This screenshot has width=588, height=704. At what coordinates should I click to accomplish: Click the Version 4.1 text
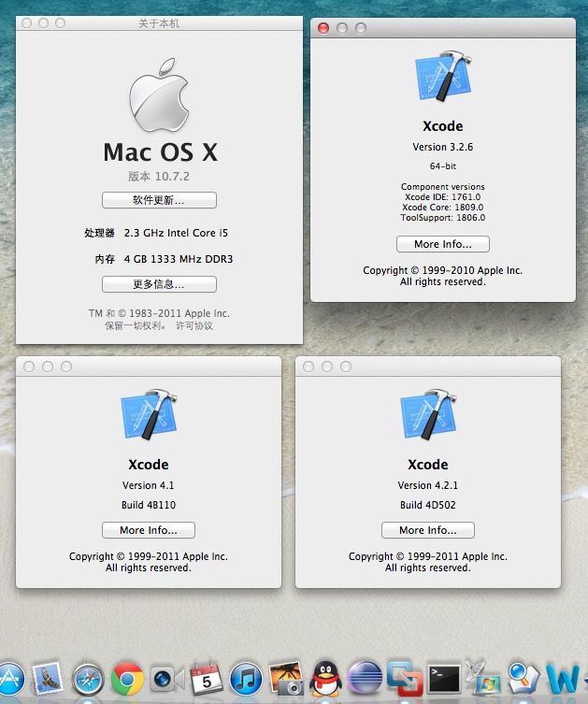(148, 485)
